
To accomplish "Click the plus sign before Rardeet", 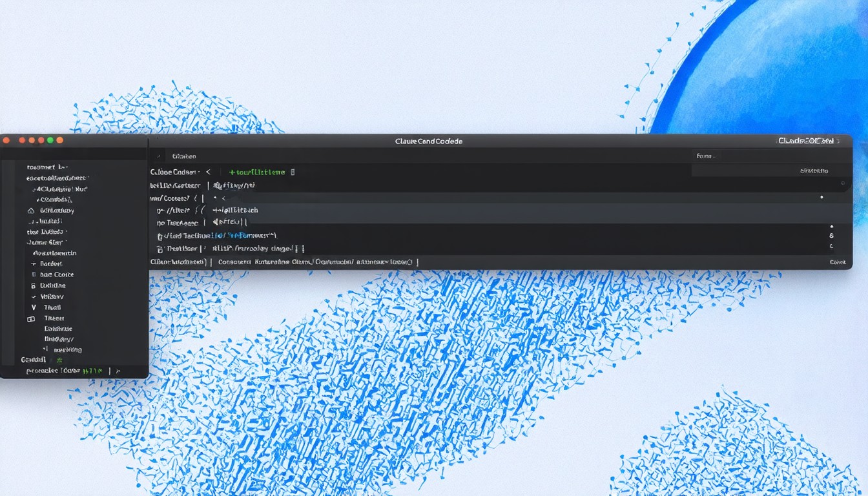I will (33, 263).
